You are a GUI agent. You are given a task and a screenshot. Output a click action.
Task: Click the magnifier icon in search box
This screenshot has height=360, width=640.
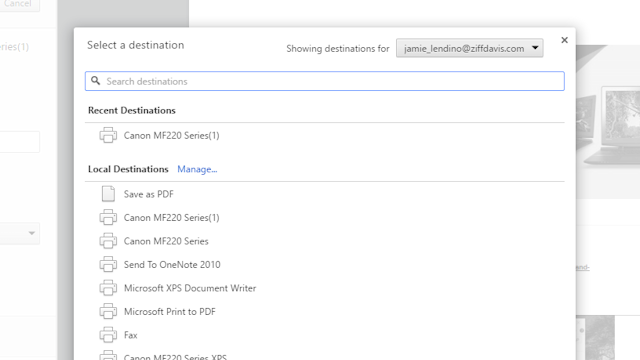pyautogui.click(x=96, y=81)
